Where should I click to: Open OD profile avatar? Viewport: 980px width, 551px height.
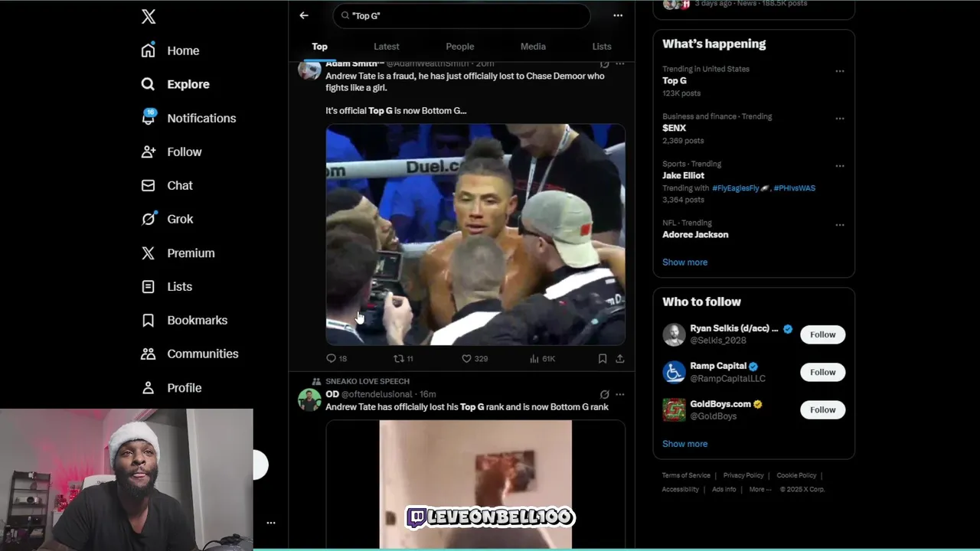coord(309,400)
